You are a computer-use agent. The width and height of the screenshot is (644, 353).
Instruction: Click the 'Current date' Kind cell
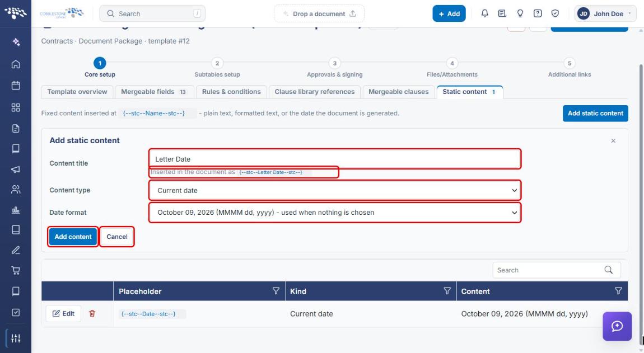point(311,314)
